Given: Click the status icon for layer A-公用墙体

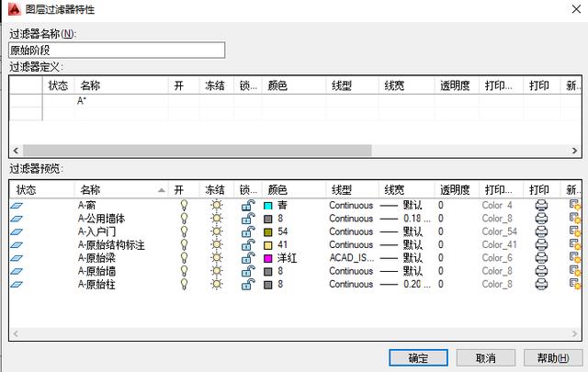Looking at the screenshot, I should [17, 219].
